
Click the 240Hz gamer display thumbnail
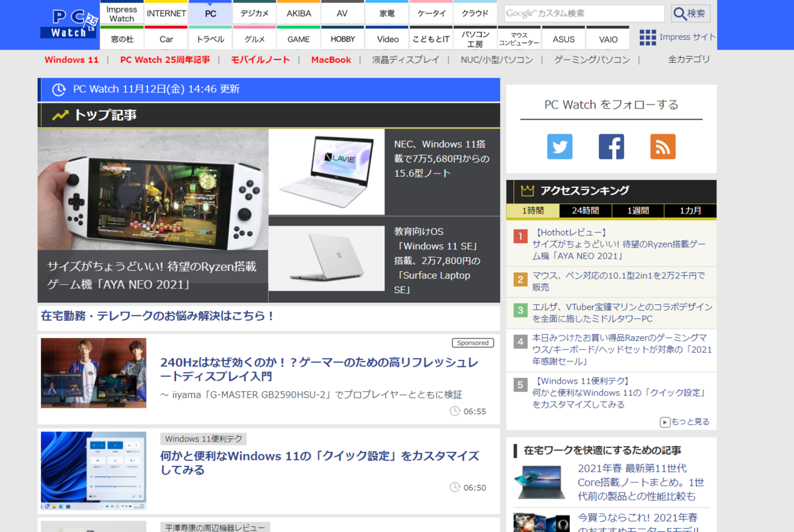(x=93, y=373)
